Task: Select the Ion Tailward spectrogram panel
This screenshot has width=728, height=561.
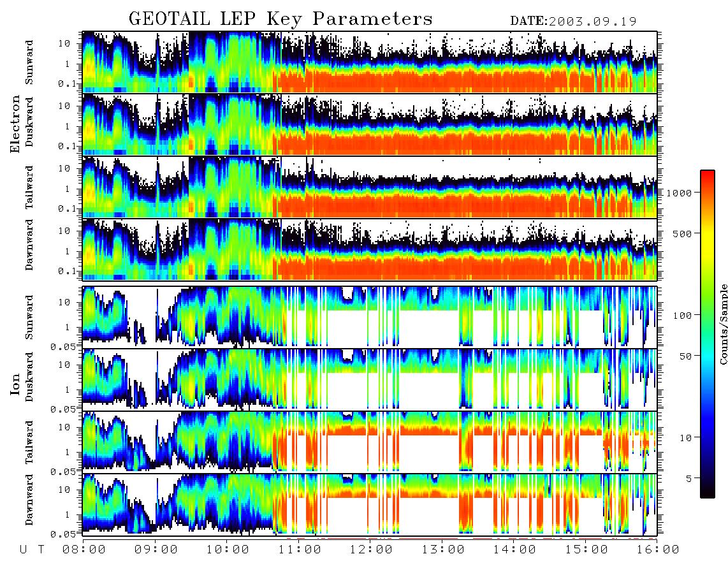Action: click(x=370, y=442)
